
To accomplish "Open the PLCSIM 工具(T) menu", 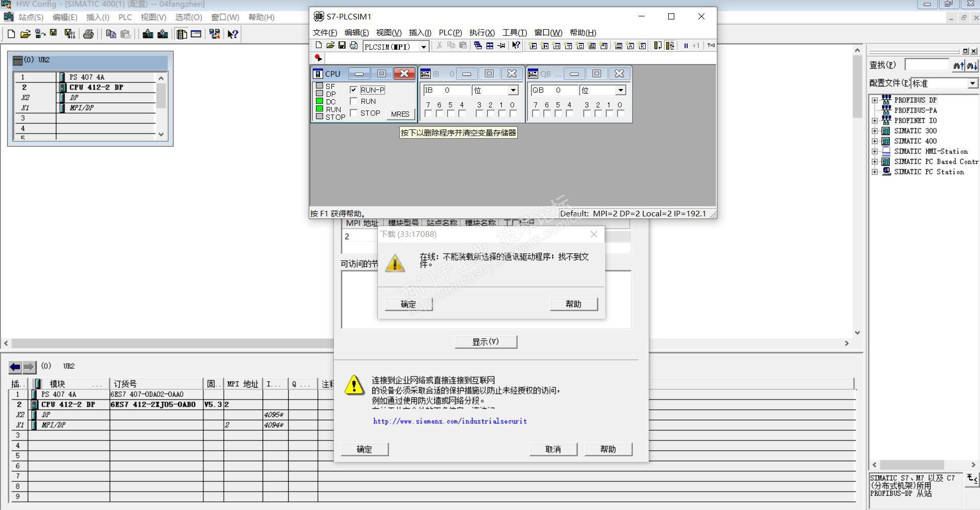I will [x=515, y=32].
